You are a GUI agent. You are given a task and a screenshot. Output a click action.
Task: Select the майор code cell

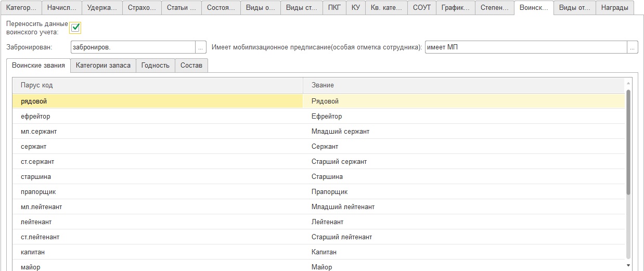click(x=158, y=266)
